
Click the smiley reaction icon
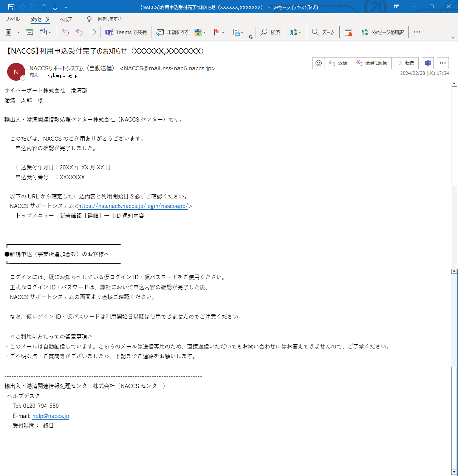pos(318,63)
